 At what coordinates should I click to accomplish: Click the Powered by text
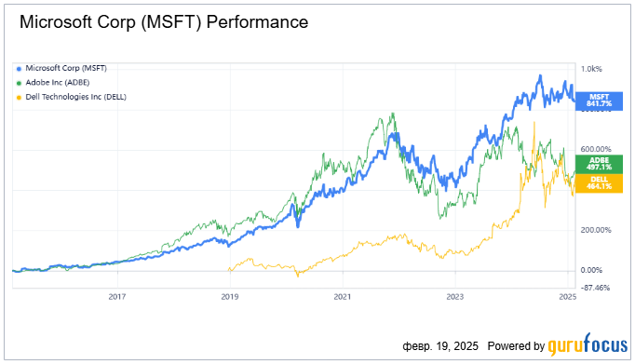(x=516, y=346)
